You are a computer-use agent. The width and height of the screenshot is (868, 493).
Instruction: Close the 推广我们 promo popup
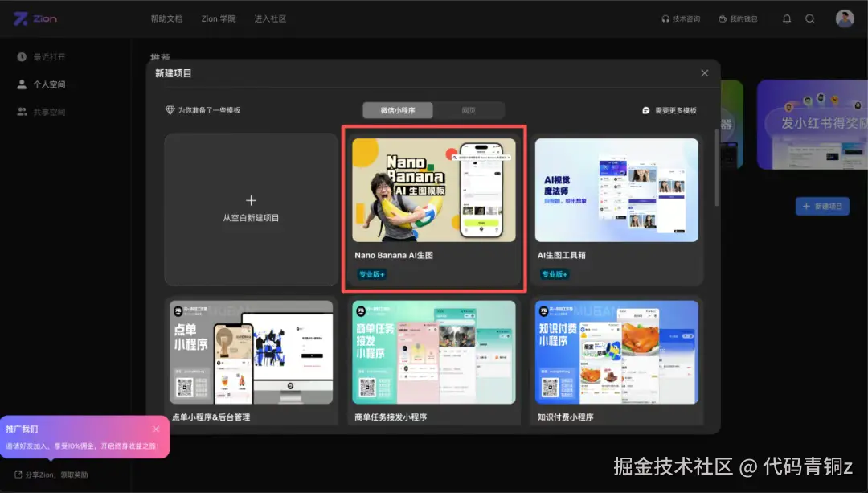[x=156, y=429]
